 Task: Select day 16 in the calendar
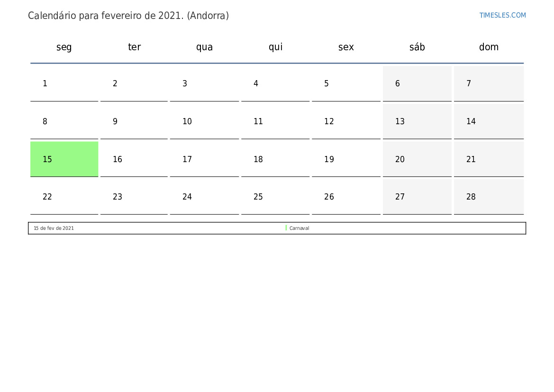coord(134,159)
